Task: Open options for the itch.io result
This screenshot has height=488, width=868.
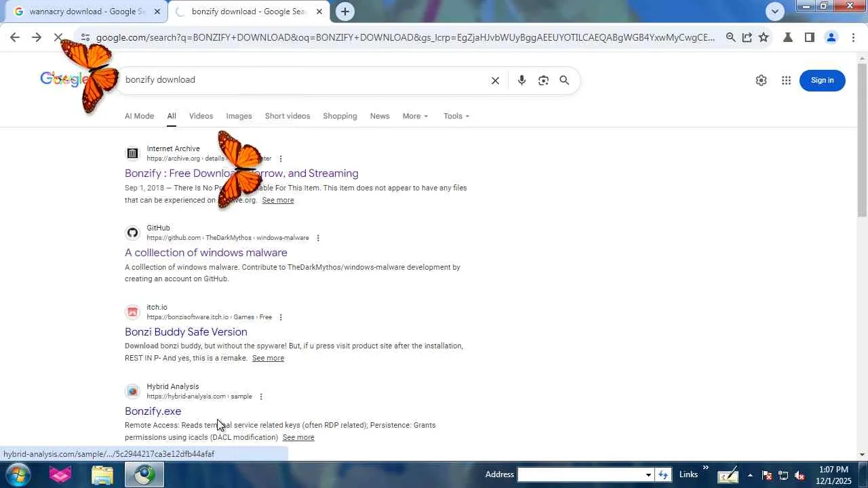Action: 281,317
